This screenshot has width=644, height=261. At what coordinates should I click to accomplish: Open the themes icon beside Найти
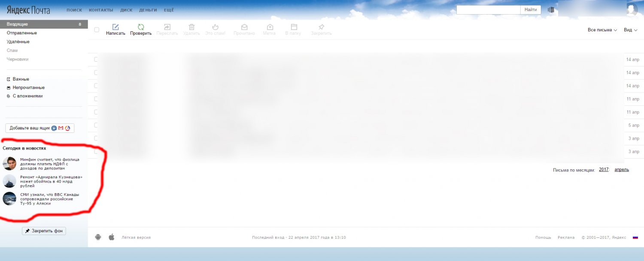[551, 9]
